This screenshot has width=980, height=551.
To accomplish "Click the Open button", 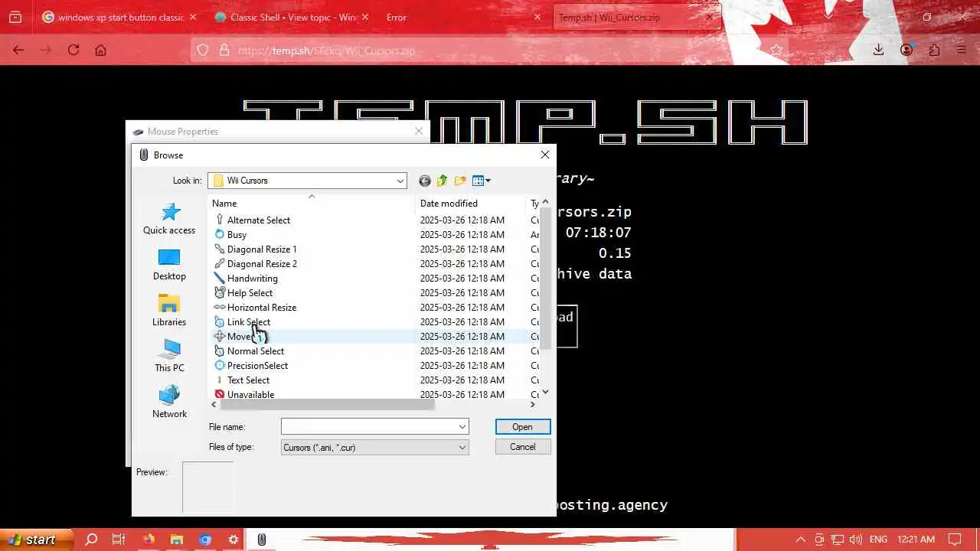I will pos(523,427).
